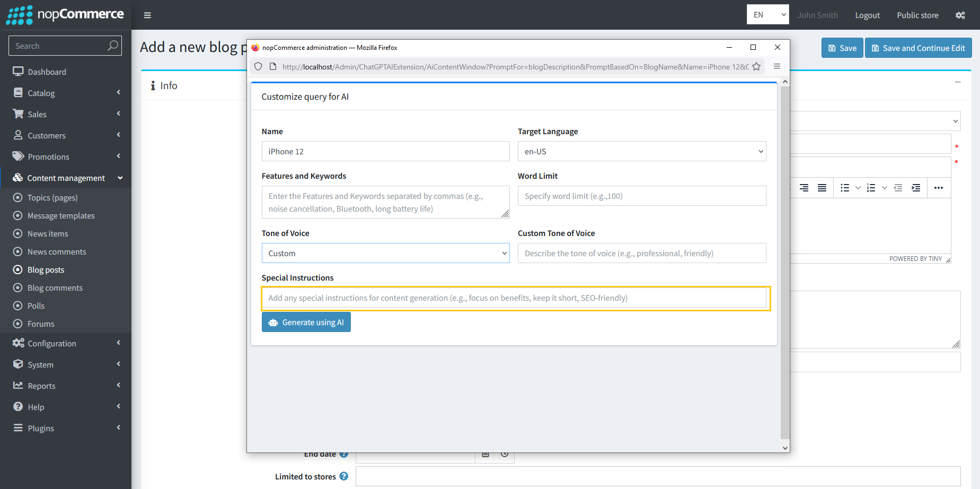The width and height of the screenshot is (980, 489).
Task: Click the bookmark star in the Firefox address bar
Action: [756, 66]
